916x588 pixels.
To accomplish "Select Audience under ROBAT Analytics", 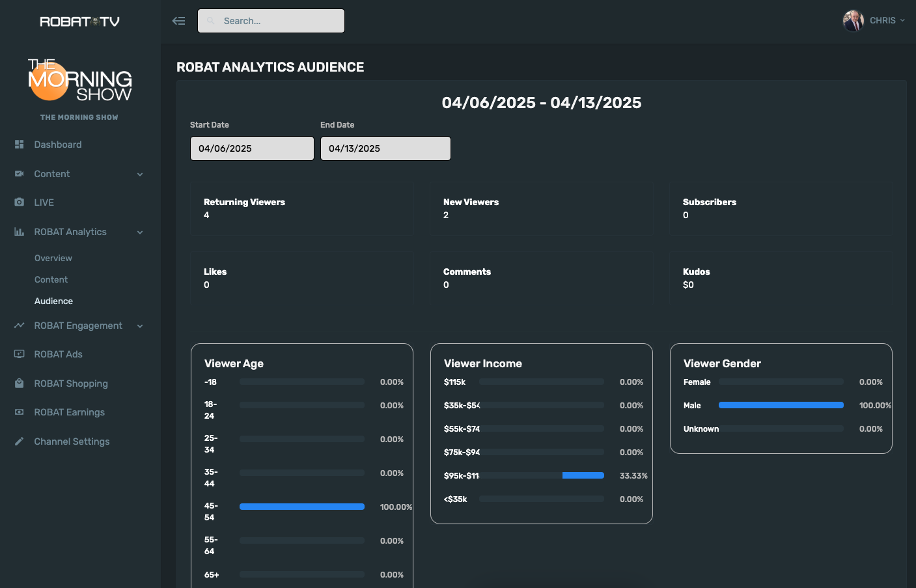I will tap(53, 301).
